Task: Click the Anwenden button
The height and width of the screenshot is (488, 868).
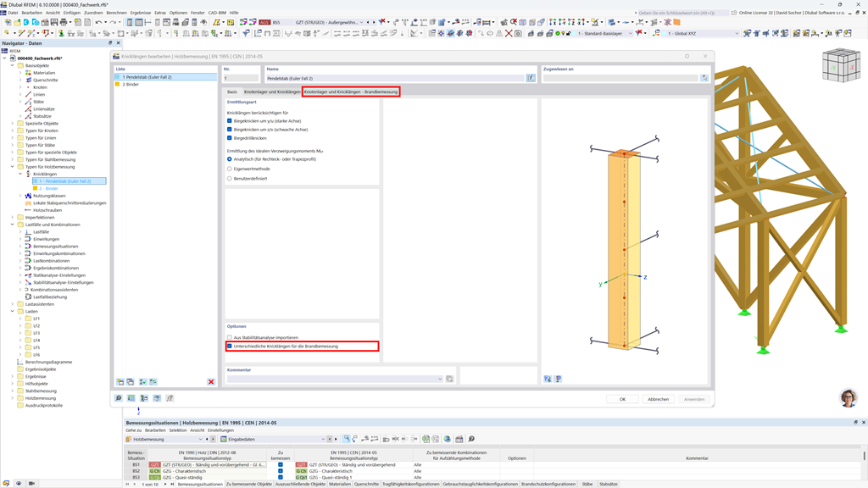Action: point(694,399)
